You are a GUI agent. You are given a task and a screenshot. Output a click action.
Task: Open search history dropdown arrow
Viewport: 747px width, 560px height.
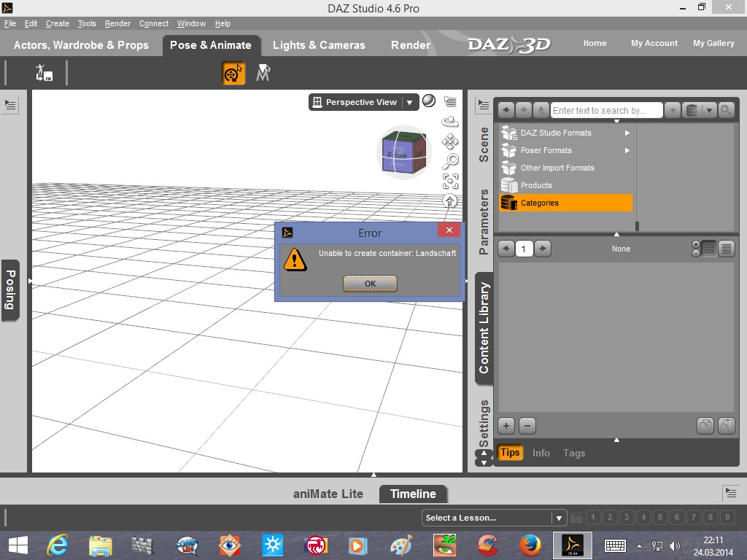(x=672, y=111)
